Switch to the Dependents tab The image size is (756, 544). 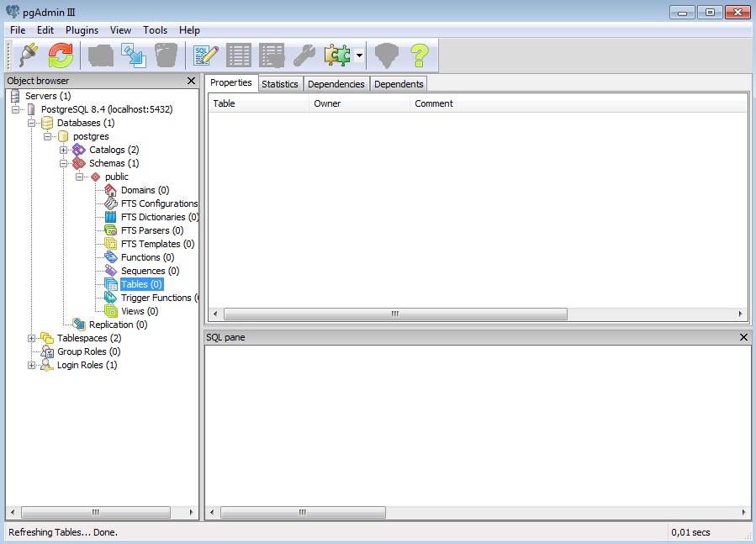click(399, 84)
